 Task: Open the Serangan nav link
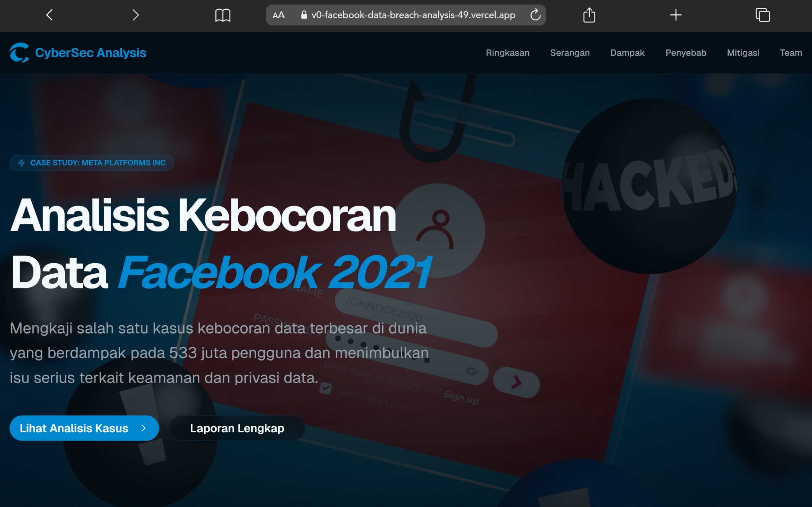[570, 53]
